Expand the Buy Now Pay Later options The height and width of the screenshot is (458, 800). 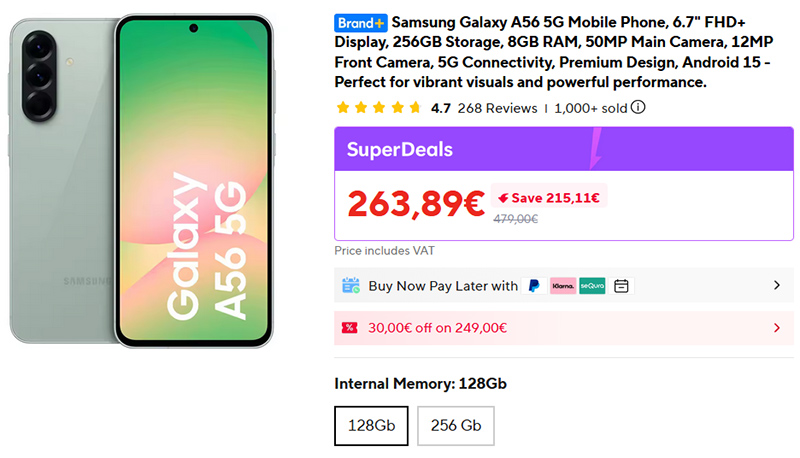pyautogui.click(x=776, y=286)
